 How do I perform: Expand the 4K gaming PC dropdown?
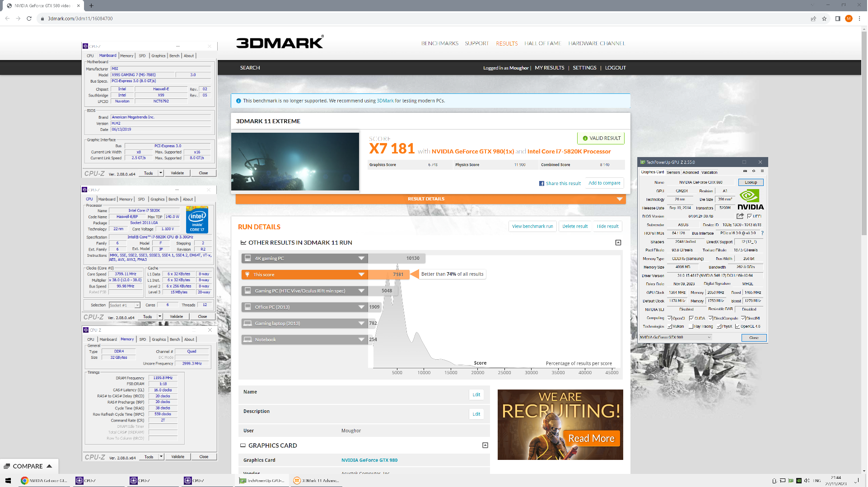point(361,259)
